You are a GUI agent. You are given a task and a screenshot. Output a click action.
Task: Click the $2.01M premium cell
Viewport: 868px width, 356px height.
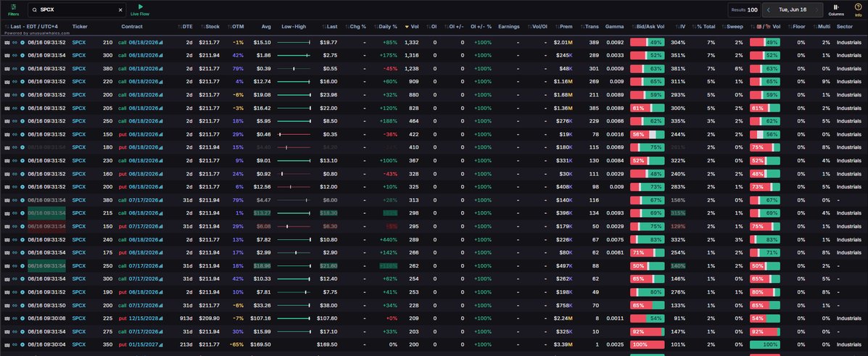click(x=563, y=42)
